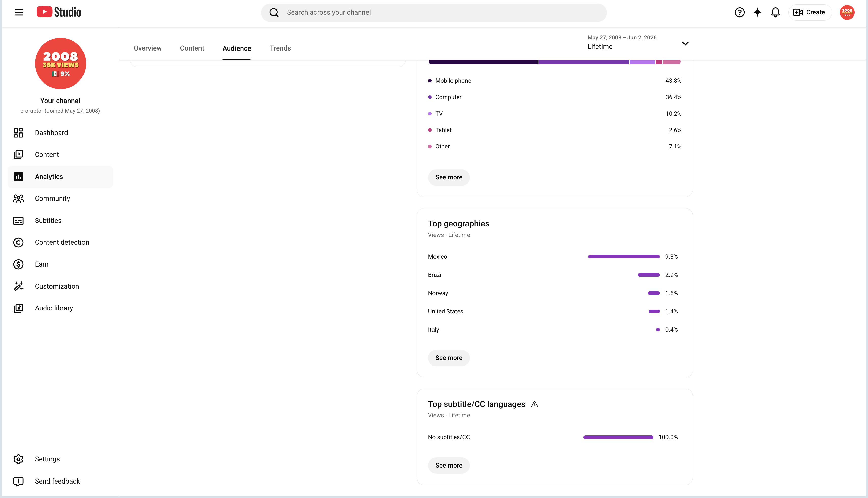
Task: Click the Italy geography row
Action: click(553, 330)
